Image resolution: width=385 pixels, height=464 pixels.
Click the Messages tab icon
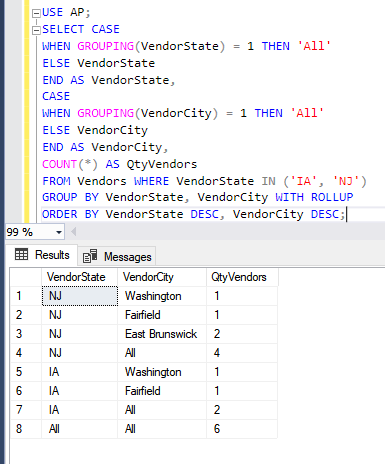90,256
